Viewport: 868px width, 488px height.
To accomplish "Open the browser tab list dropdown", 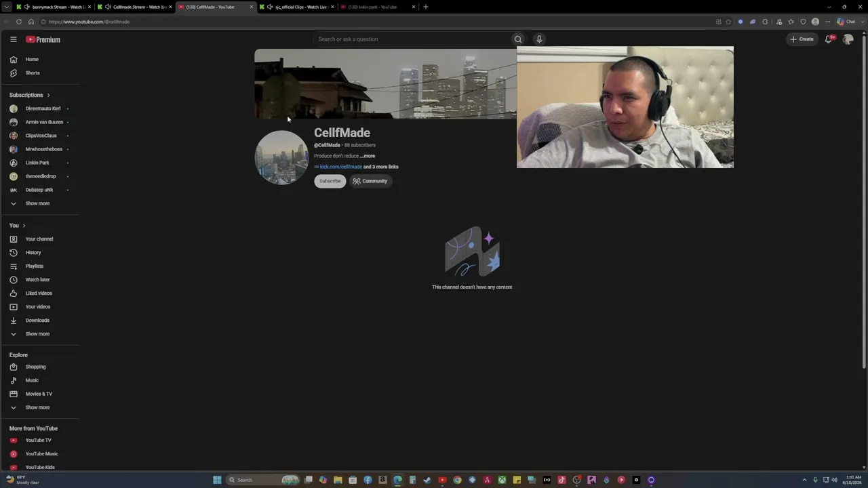I will (7, 7).
